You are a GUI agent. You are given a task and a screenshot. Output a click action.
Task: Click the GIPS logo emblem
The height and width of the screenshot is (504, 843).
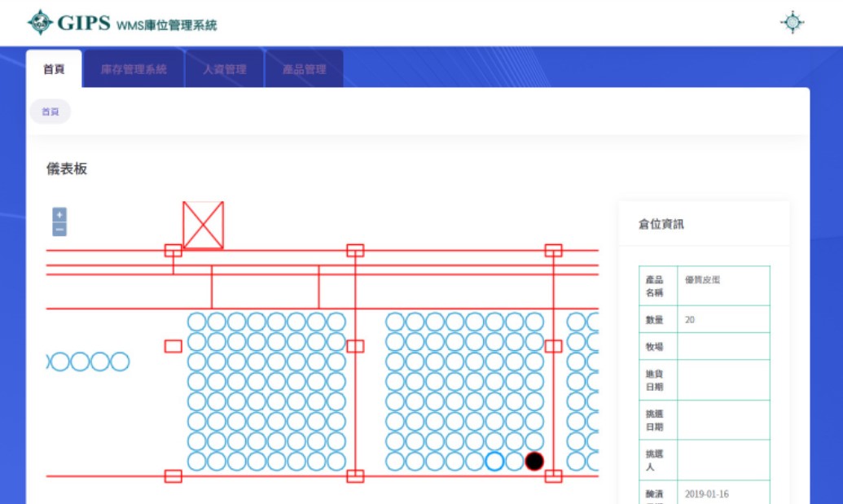pyautogui.click(x=39, y=23)
